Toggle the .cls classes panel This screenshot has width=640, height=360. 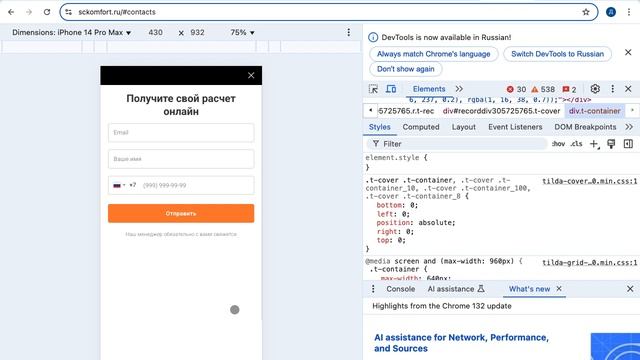pyautogui.click(x=576, y=144)
